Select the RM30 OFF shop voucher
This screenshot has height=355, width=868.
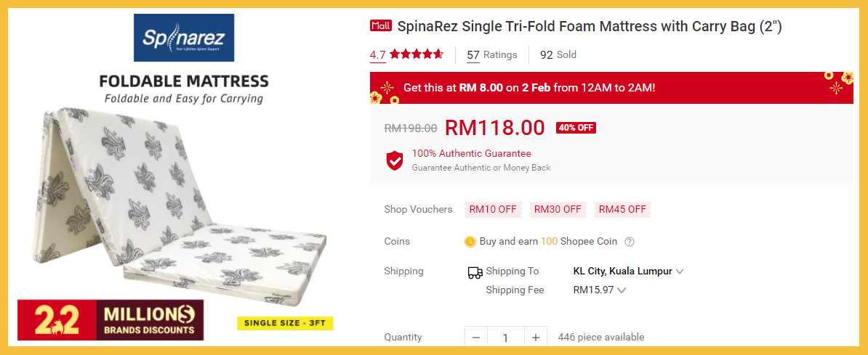click(x=558, y=210)
